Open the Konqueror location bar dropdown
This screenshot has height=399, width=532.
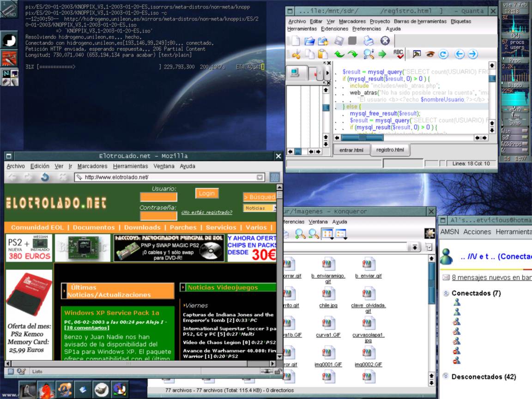click(x=416, y=247)
